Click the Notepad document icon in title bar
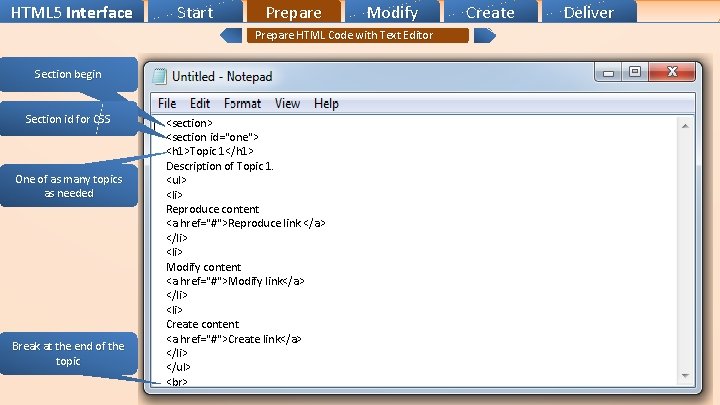This screenshot has height=405, width=720. click(159, 76)
